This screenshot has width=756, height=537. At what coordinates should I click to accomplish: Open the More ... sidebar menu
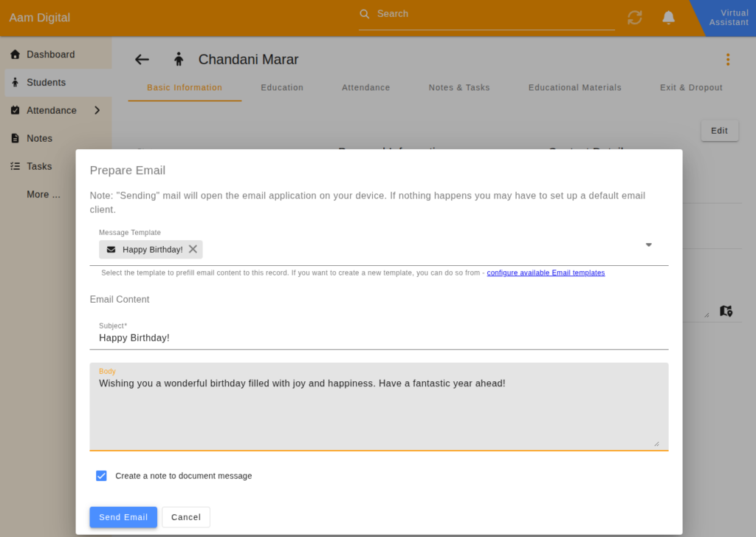click(x=44, y=194)
